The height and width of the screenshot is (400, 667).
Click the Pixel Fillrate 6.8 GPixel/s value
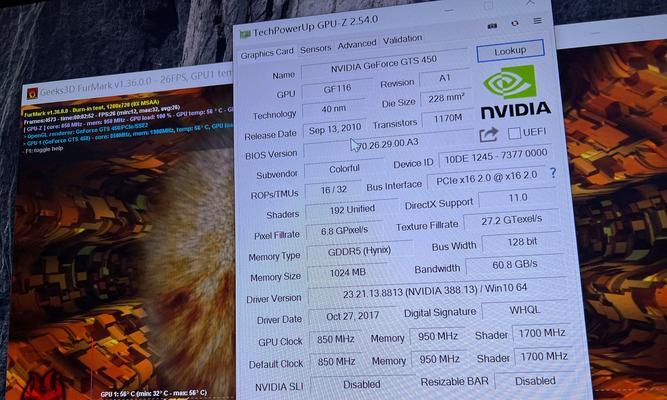tap(344, 231)
